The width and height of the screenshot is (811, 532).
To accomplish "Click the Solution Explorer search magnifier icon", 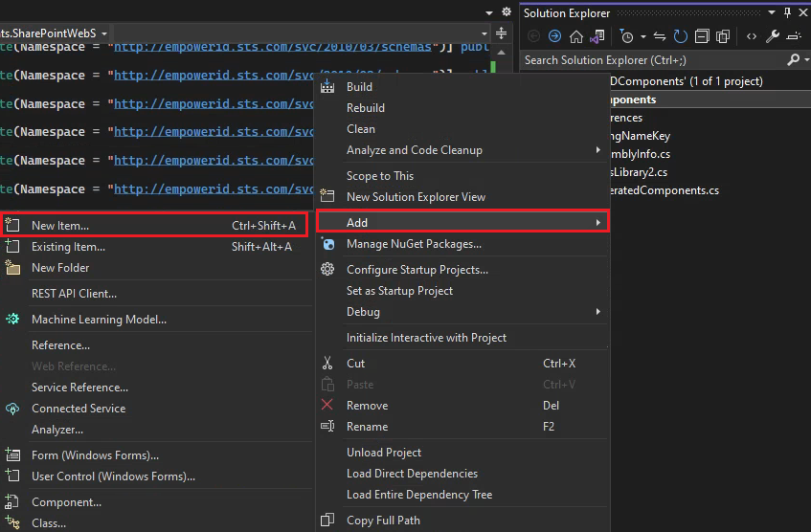I will pyautogui.click(x=793, y=60).
